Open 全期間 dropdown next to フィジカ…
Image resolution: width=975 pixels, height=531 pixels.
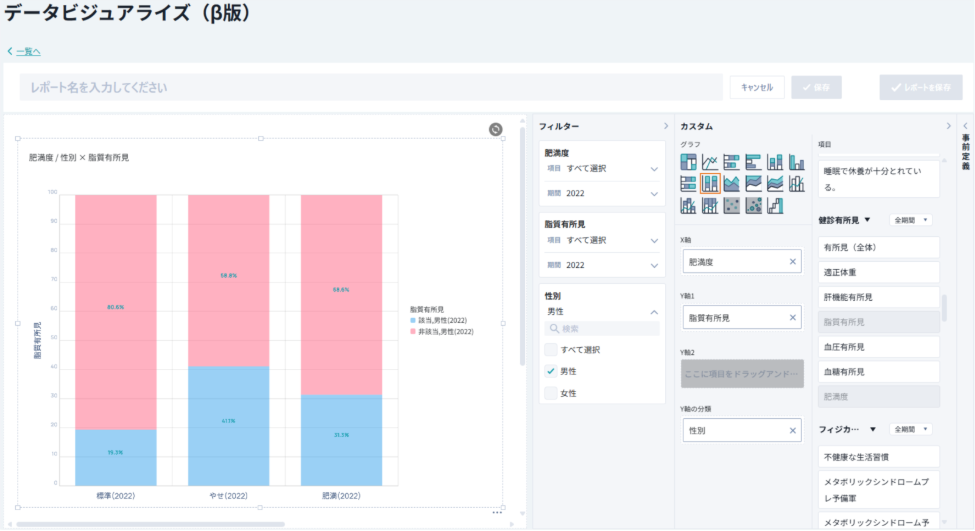click(911, 430)
